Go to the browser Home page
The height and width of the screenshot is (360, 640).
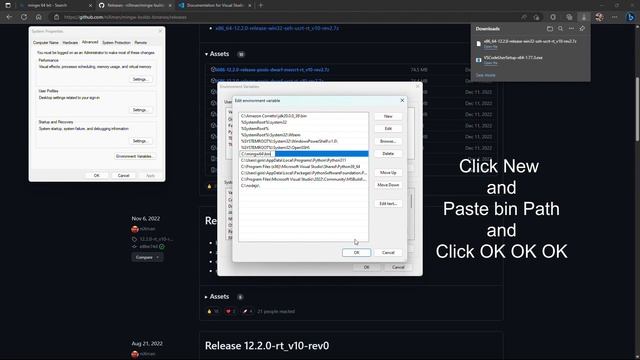click(38, 17)
